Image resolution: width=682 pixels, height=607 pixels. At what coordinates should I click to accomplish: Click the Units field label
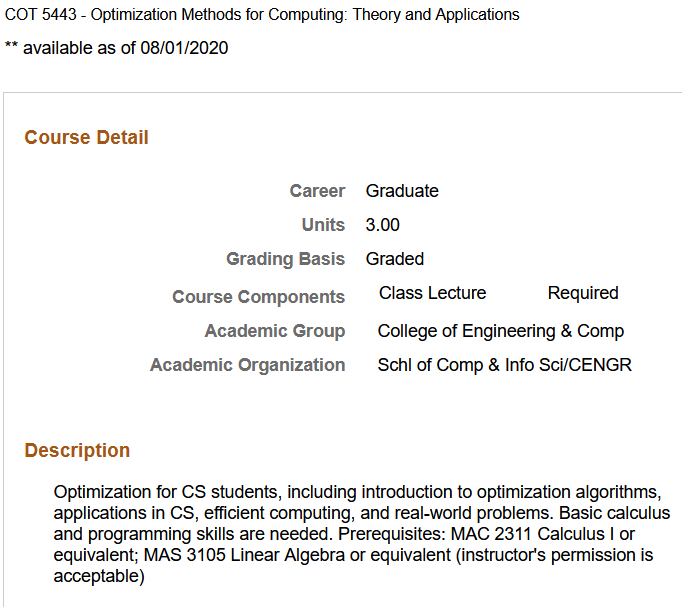[323, 225]
